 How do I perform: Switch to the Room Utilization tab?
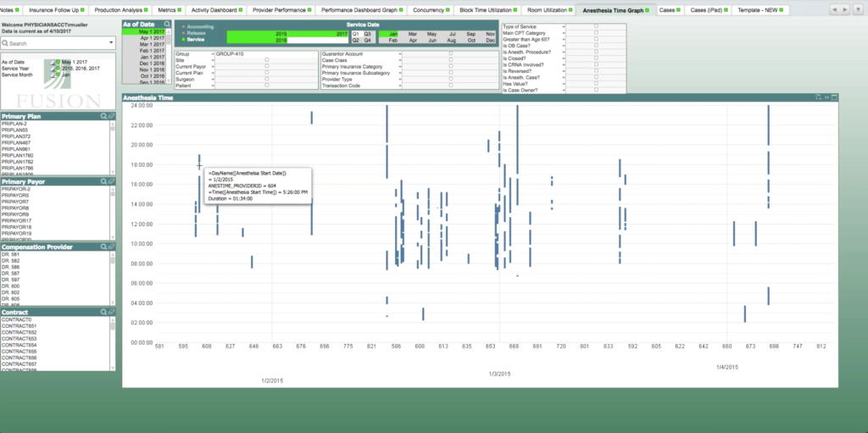[547, 10]
